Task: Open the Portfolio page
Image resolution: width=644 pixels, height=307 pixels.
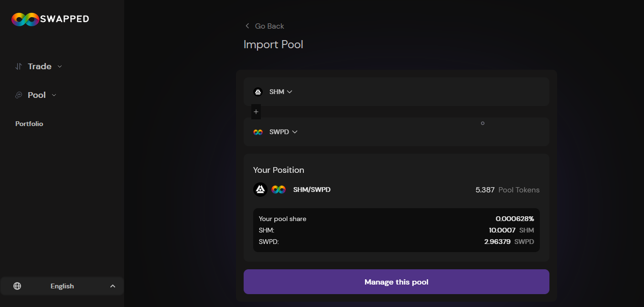Action: point(29,124)
